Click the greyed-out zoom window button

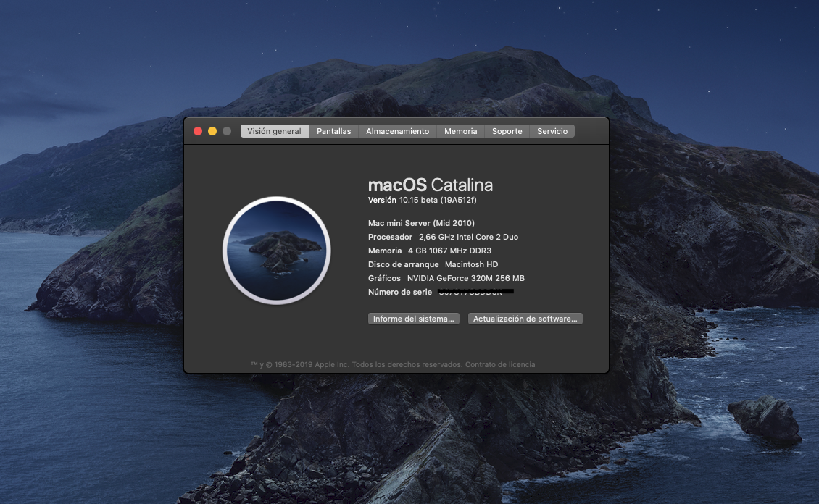point(227,131)
